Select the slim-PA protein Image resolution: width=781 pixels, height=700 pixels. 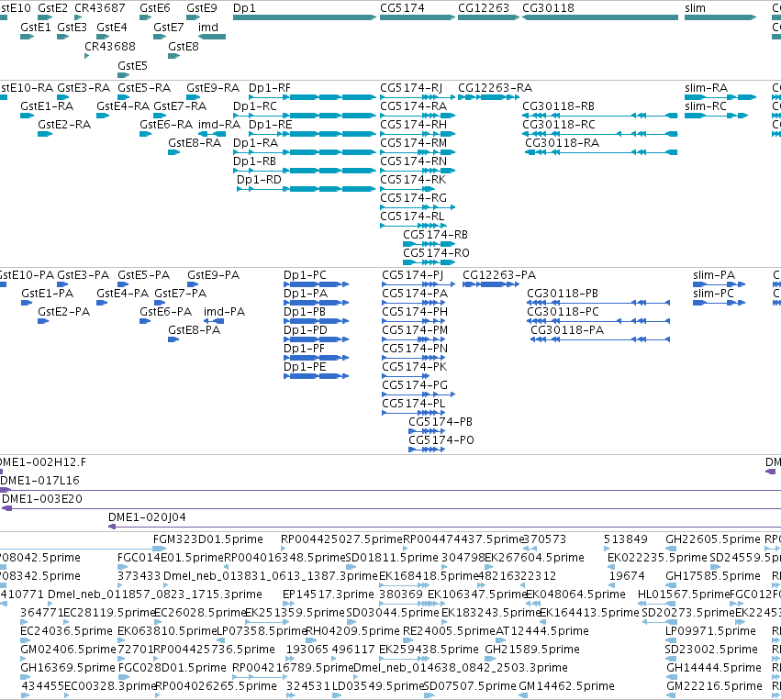719,284
